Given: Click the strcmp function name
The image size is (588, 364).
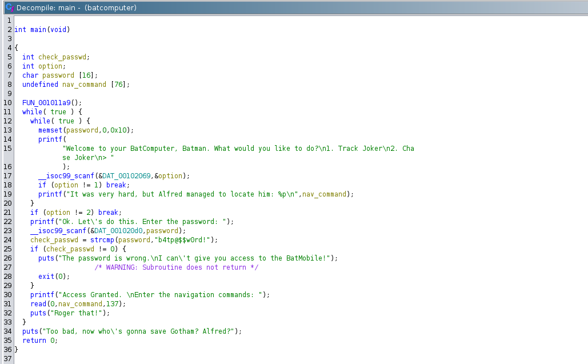Looking at the screenshot, I should (x=102, y=240).
